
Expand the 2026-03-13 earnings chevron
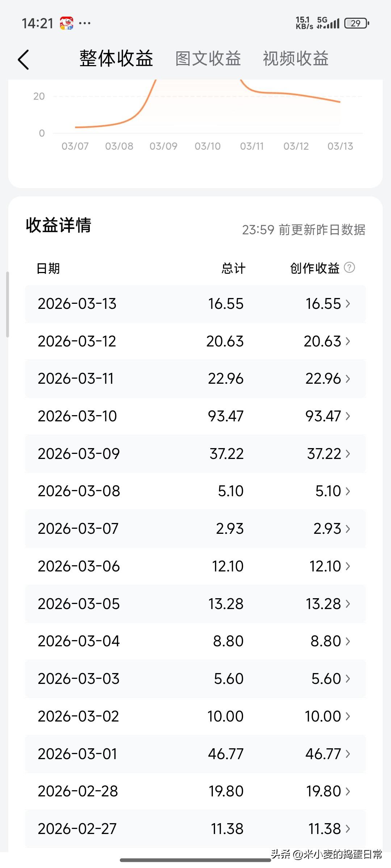348,304
